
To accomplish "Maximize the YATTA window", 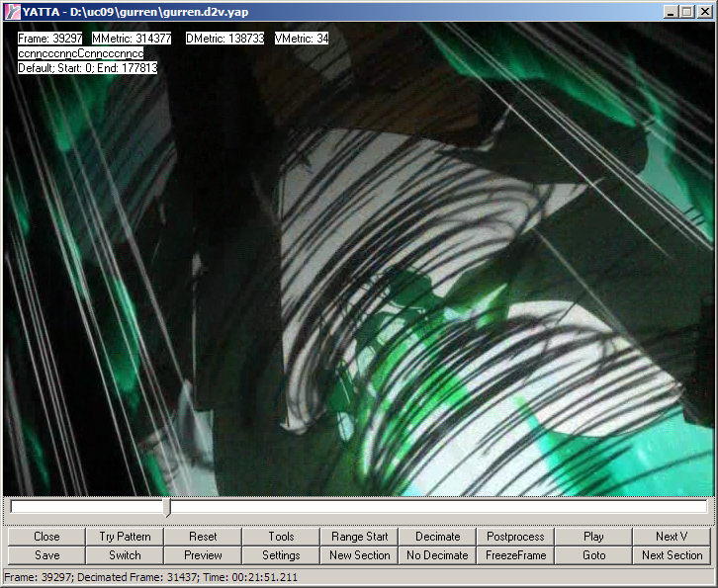I will point(687,12).
